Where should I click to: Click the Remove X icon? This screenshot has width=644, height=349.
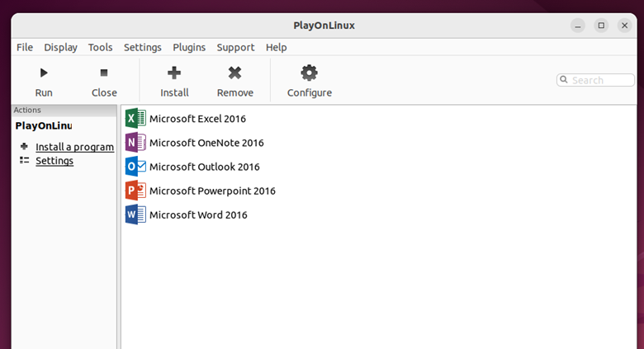[x=235, y=73]
